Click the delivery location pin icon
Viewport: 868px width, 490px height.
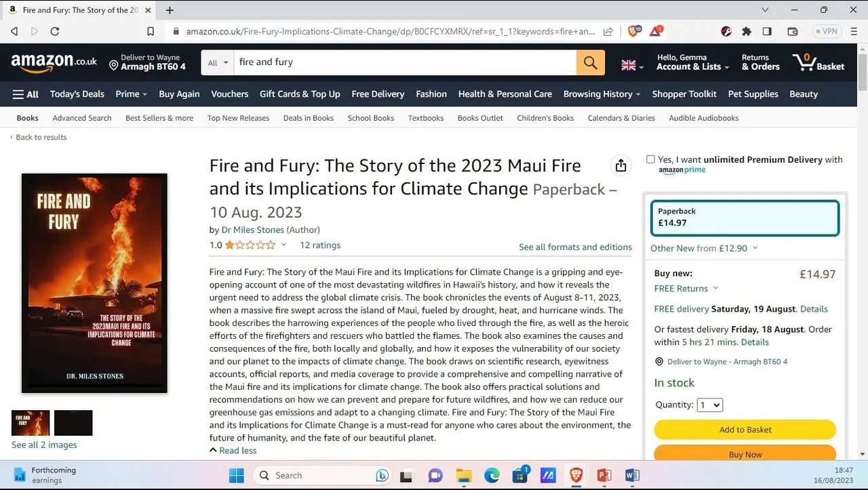pyautogui.click(x=114, y=65)
